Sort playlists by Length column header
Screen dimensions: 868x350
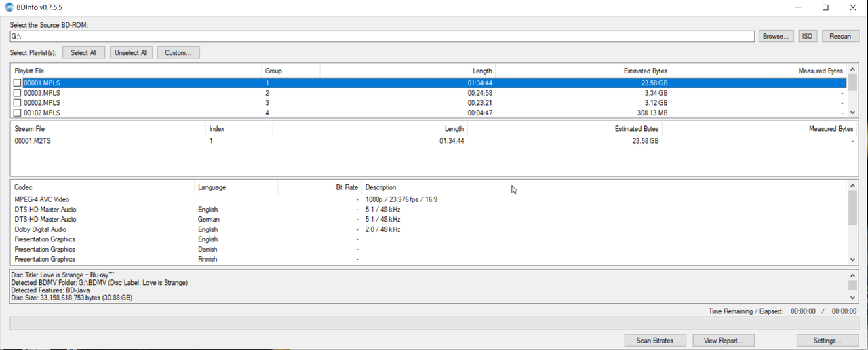pyautogui.click(x=408, y=71)
